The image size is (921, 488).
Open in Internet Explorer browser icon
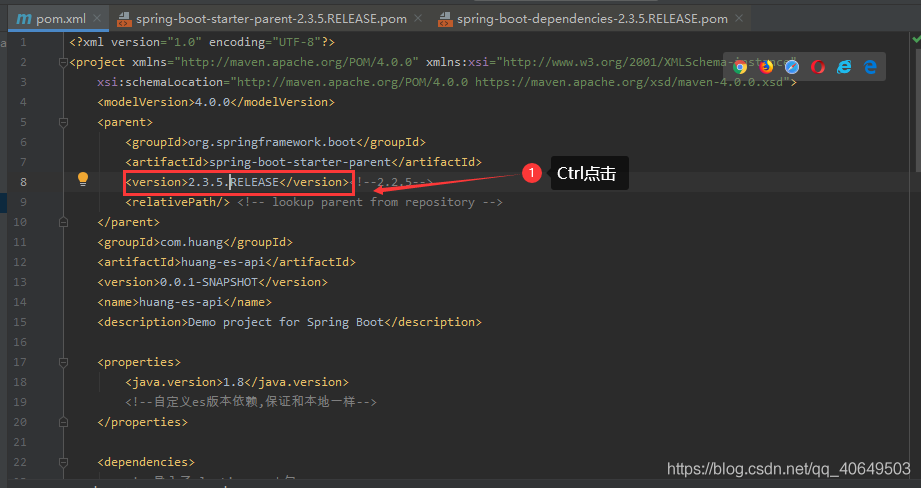tap(844, 66)
